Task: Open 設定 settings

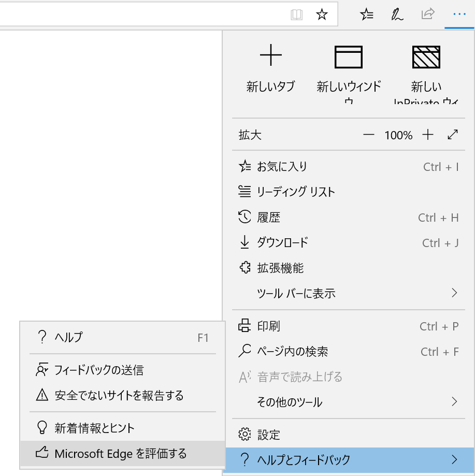Action: click(349, 435)
